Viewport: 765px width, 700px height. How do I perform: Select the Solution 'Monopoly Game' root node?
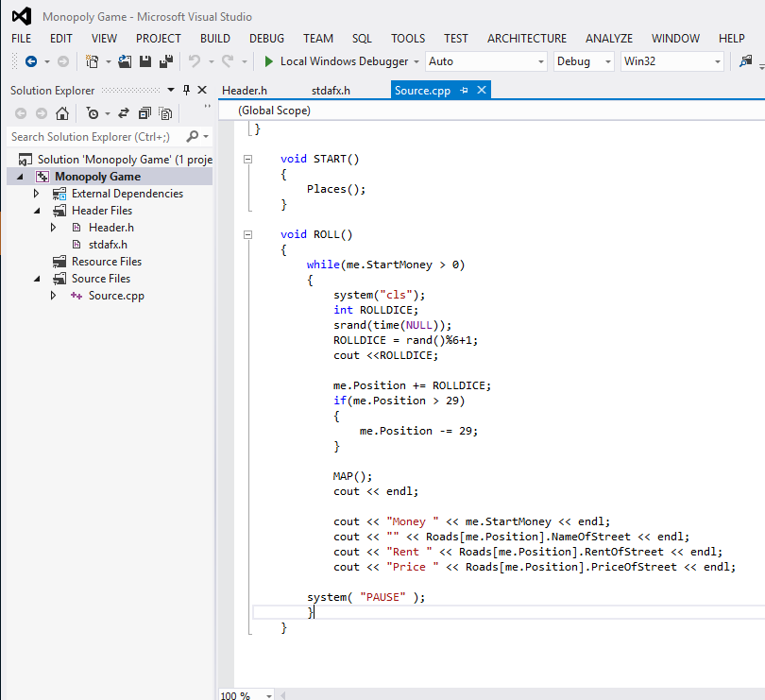[125, 160]
